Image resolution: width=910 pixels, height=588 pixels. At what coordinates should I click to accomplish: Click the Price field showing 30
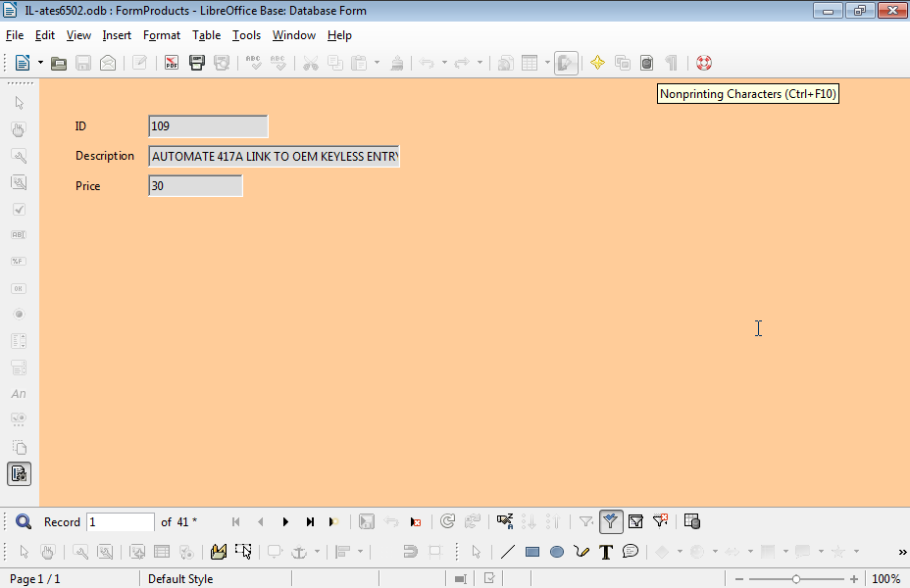coord(195,186)
